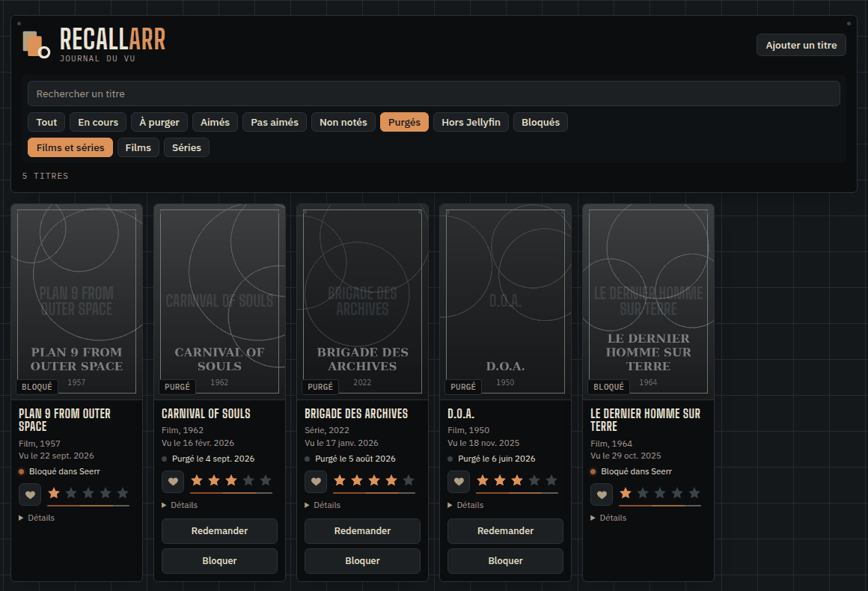Like Le Dernier Homme sur Terre
The height and width of the screenshot is (591, 868).
click(602, 494)
